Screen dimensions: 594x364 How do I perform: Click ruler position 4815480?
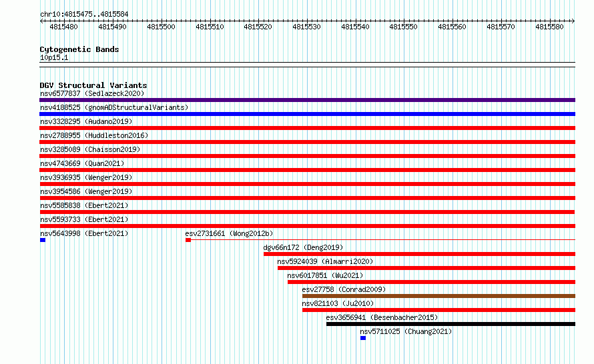(63, 27)
